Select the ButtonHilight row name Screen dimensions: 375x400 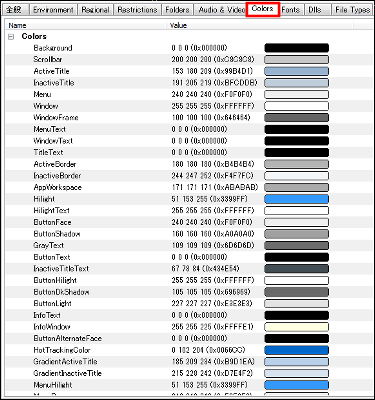point(55,280)
